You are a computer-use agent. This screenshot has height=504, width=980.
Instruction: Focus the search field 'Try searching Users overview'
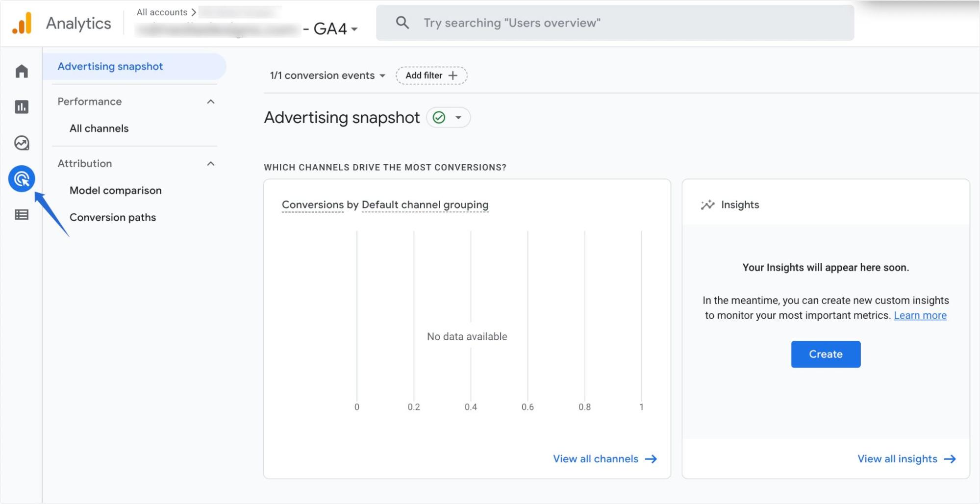[x=615, y=23]
